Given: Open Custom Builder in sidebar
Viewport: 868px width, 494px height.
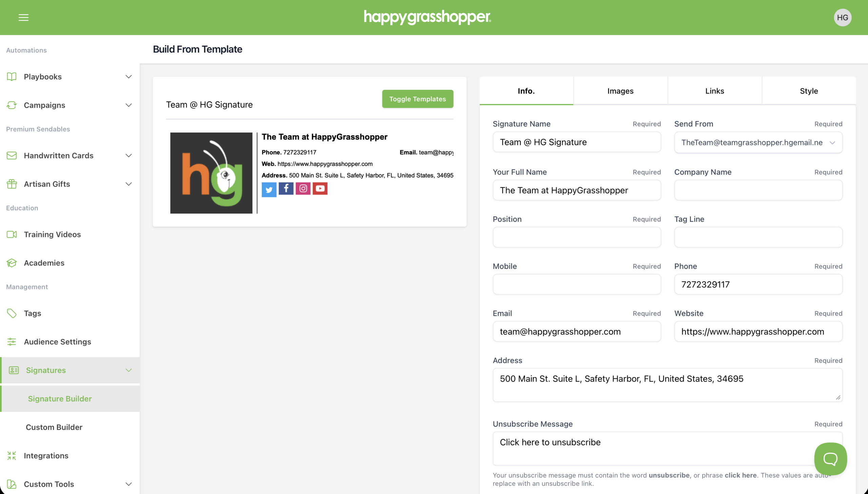Looking at the screenshot, I should (54, 427).
